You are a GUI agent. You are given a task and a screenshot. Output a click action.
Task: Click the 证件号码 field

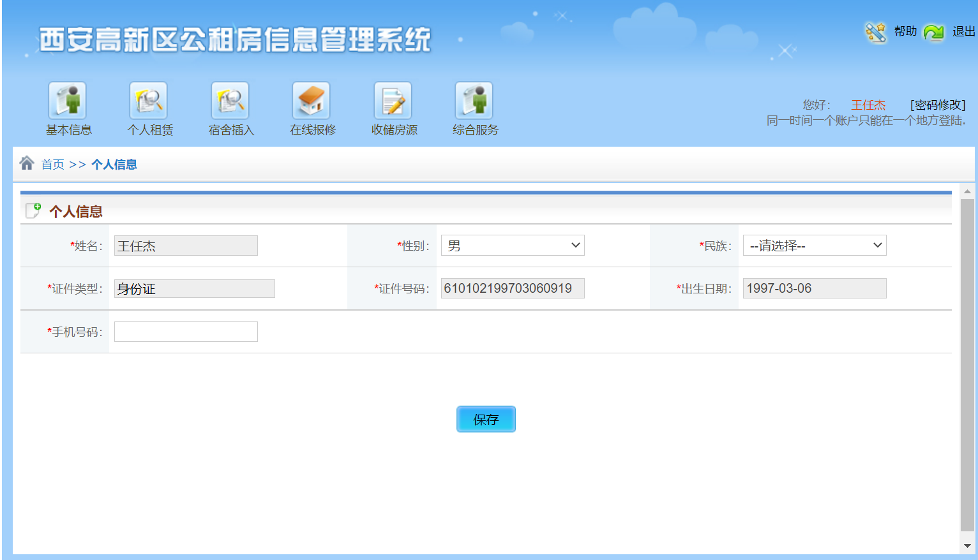(513, 288)
